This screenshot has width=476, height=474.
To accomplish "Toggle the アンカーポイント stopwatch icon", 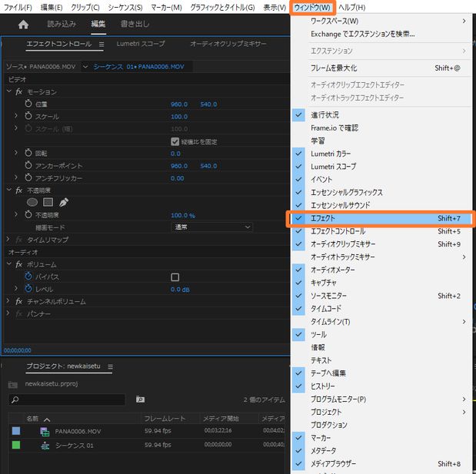I will (28, 165).
